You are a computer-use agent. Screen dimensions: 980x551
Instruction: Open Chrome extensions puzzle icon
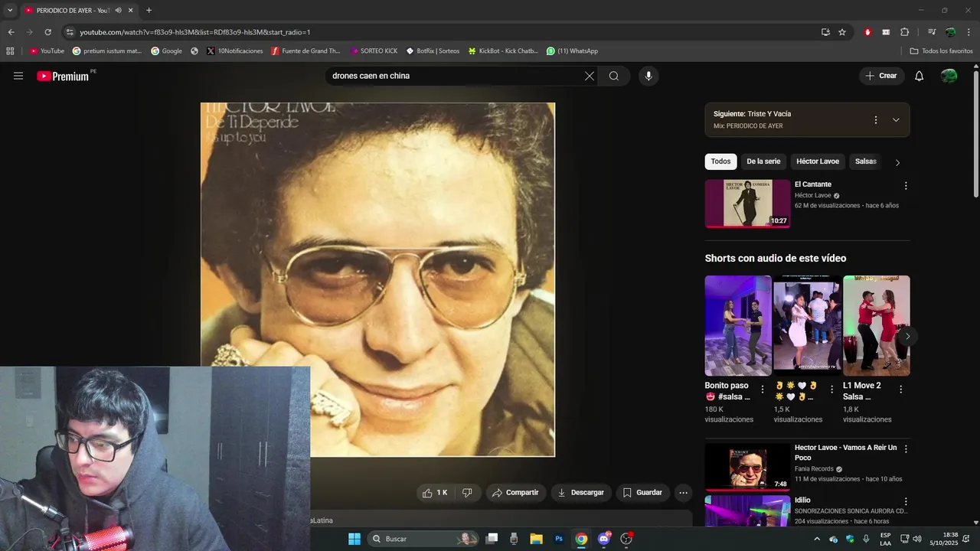904,32
